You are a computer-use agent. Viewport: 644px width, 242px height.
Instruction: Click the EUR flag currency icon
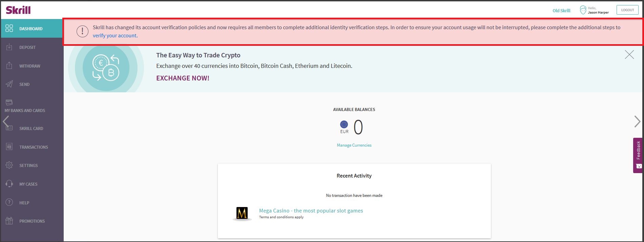(x=344, y=125)
